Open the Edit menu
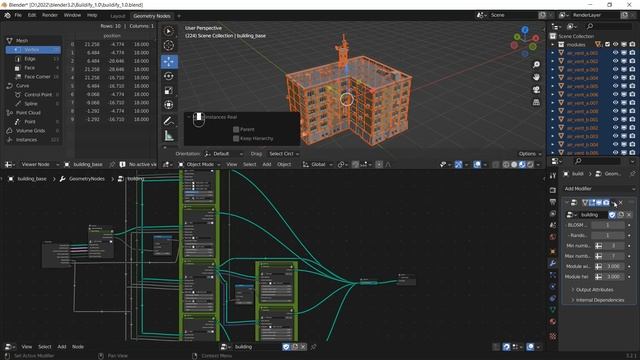Viewport: 640px width, 360px height. pyautogui.click(x=32, y=15)
